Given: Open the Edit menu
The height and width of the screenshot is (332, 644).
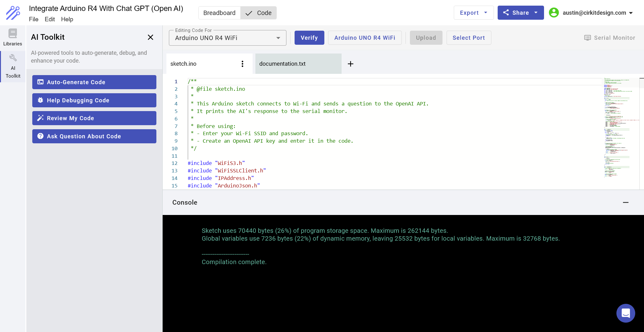Looking at the screenshot, I should pos(50,19).
